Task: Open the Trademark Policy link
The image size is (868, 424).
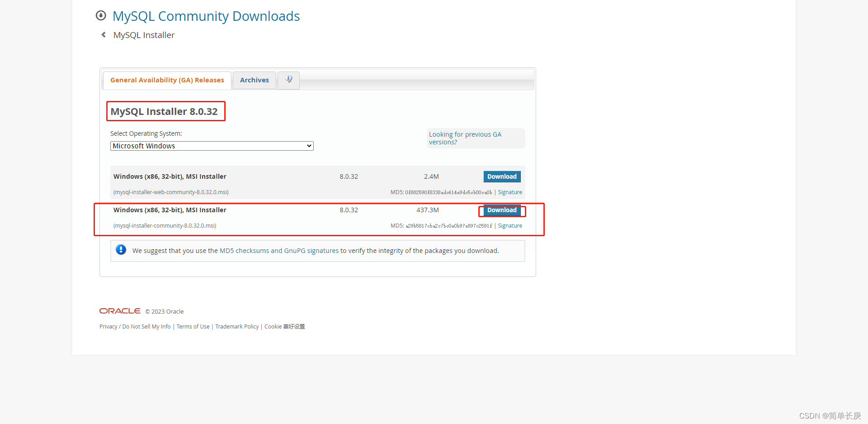Action: click(x=237, y=327)
